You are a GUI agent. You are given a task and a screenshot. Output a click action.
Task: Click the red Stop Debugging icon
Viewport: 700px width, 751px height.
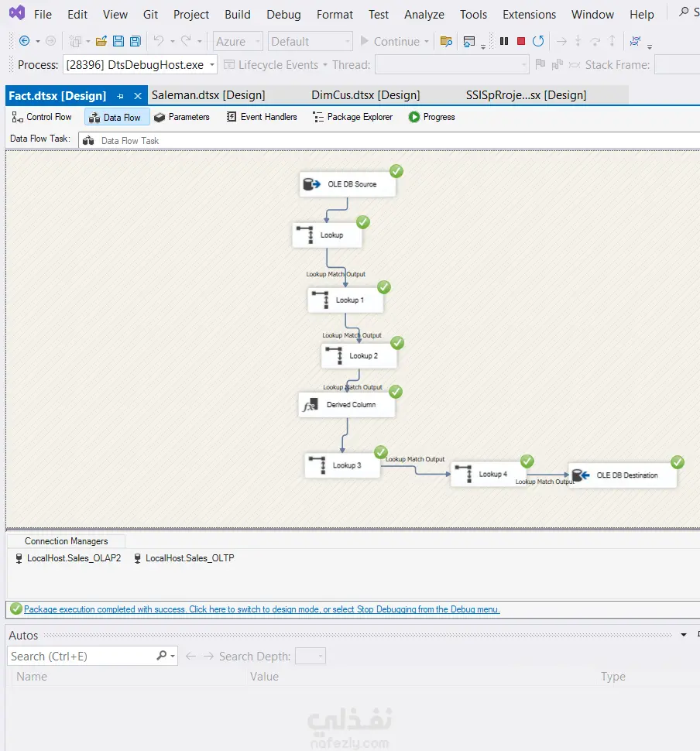click(521, 41)
